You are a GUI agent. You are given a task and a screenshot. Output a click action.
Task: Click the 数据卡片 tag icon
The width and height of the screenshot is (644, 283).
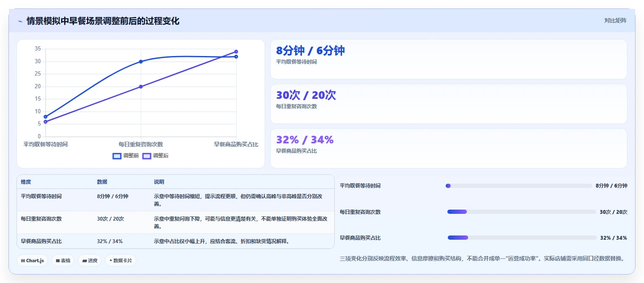coord(111,261)
